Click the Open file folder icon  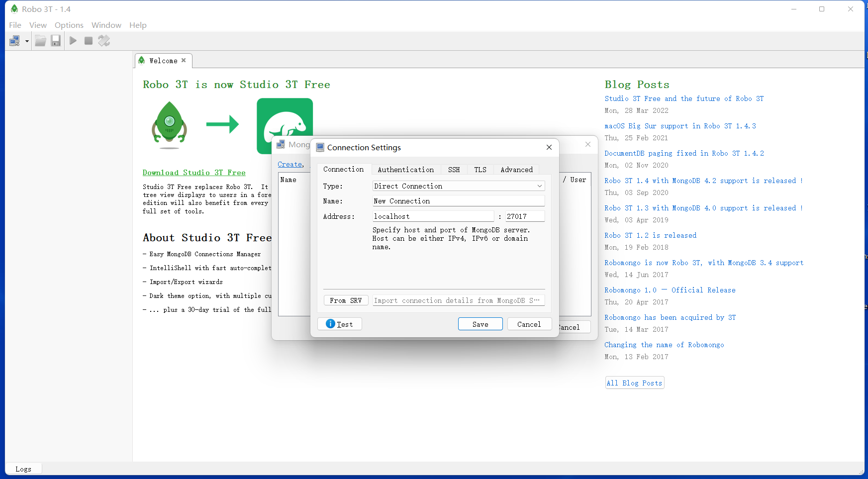(x=41, y=41)
